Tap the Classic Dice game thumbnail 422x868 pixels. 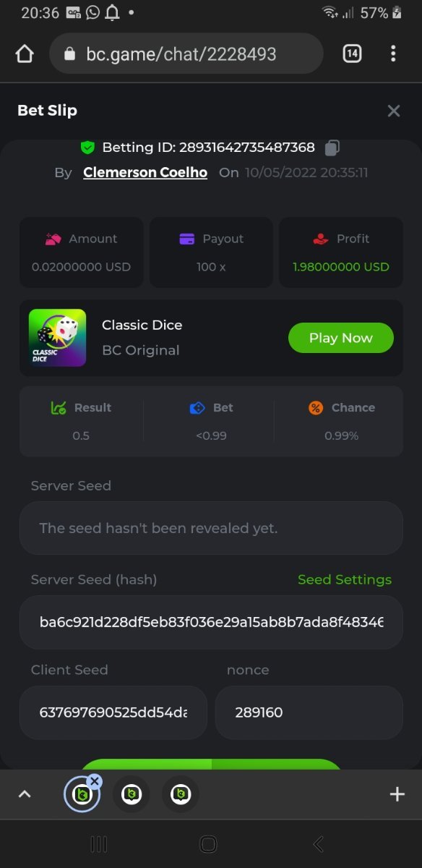pos(57,338)
